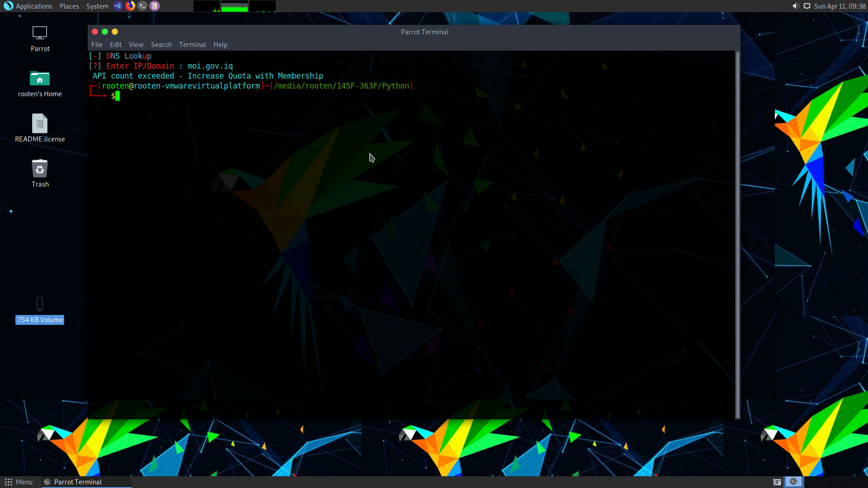This screenshot has height=488, width=868.
Task: Click the '/media/rooten/145F-363F/Python' path text
Action: (341, 86)
